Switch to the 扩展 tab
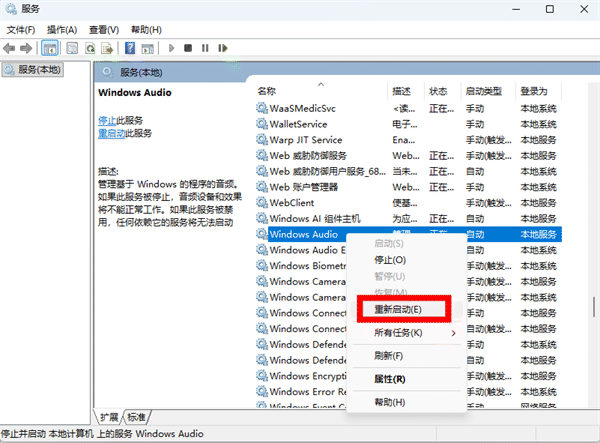The height and width of the screenshot is (443, 600). 109,417
